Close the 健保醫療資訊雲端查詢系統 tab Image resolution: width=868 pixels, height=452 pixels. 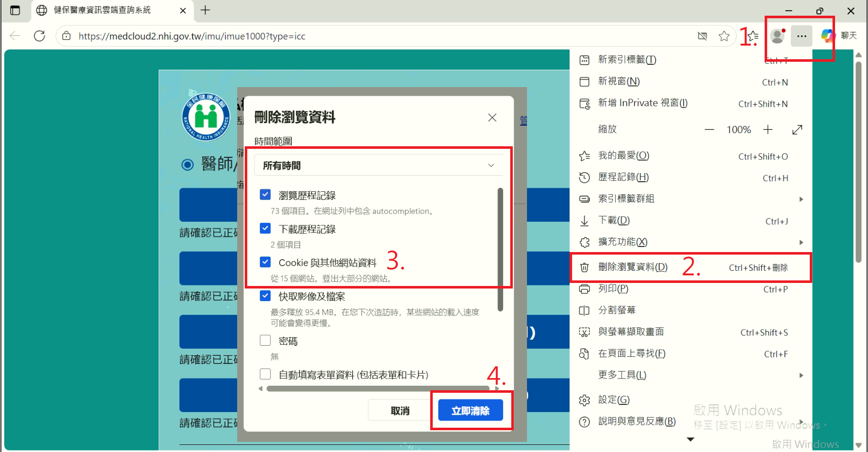(183, 10)
